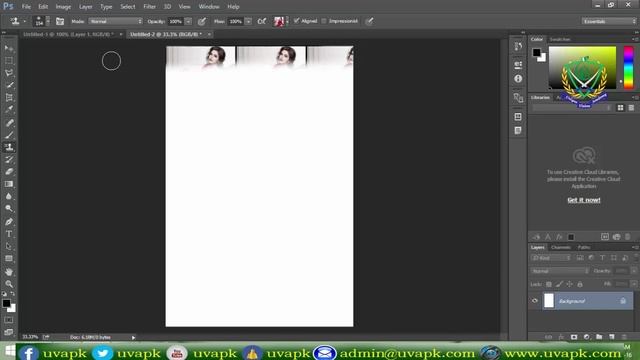Open the Filter menu
640x360 pixels.
[149, 7]
